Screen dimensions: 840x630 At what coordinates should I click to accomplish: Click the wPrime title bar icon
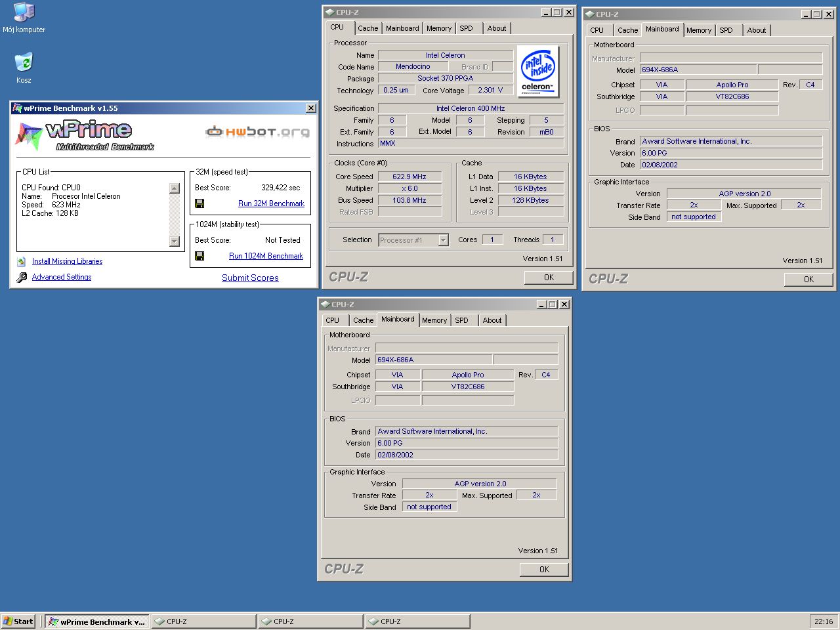[x=18, y=108]
